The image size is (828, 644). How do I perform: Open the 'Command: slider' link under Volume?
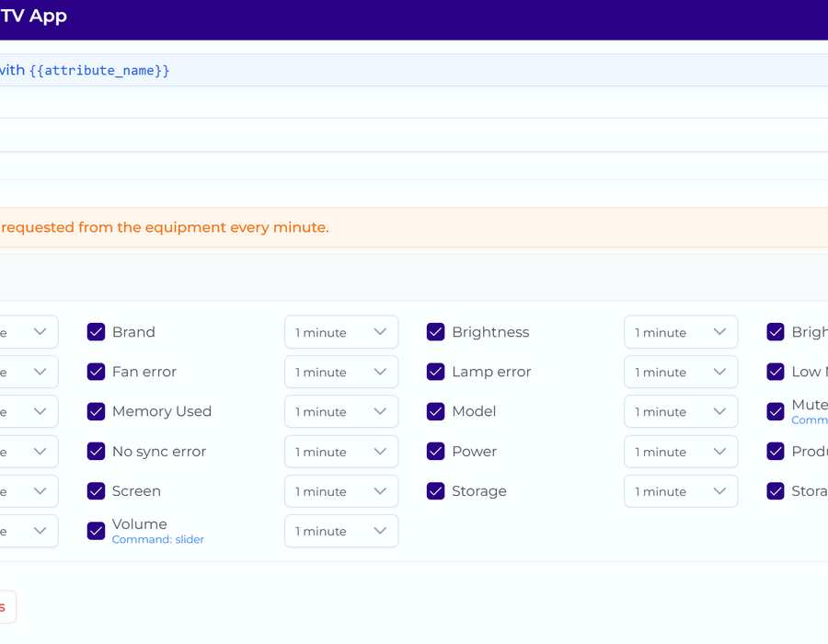[158, 539]
